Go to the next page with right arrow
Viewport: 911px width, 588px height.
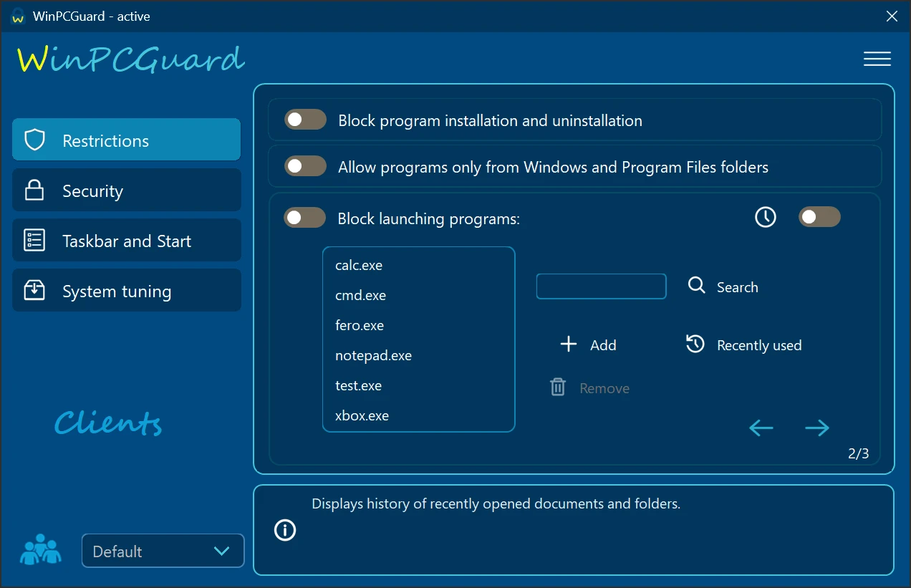point(817,428)
